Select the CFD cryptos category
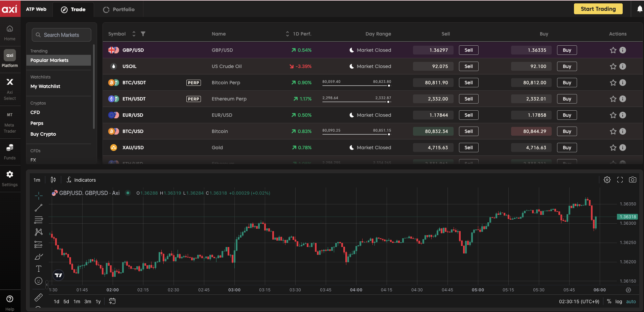The width and height of the screenshot is (644, 312). [x=35, y=112]
